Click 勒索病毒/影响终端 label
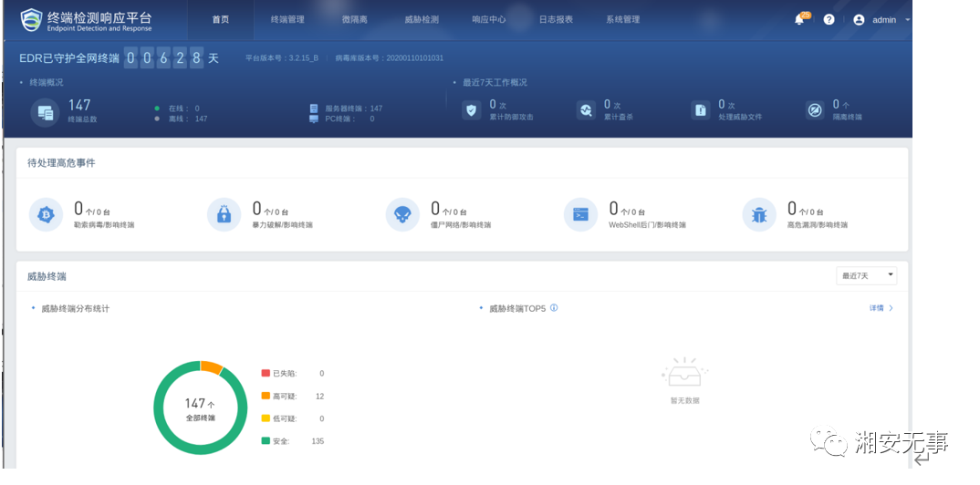 click(x=104, y=224)
